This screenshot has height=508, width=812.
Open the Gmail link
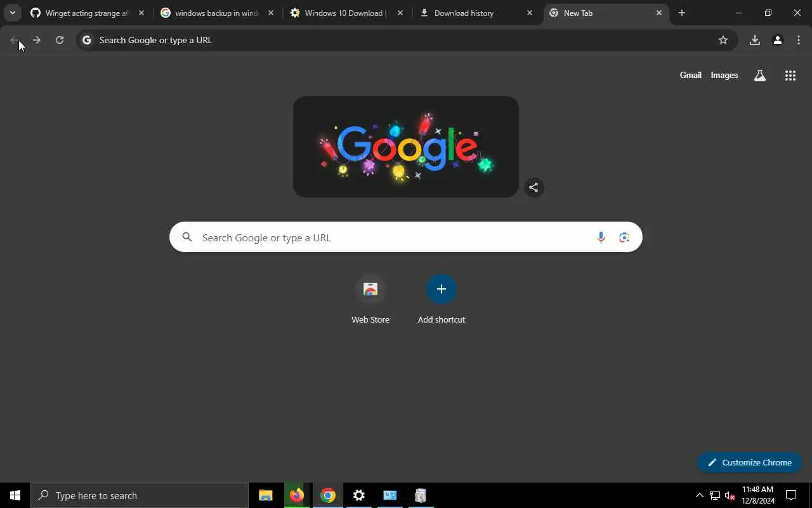[x=691, y=75]
